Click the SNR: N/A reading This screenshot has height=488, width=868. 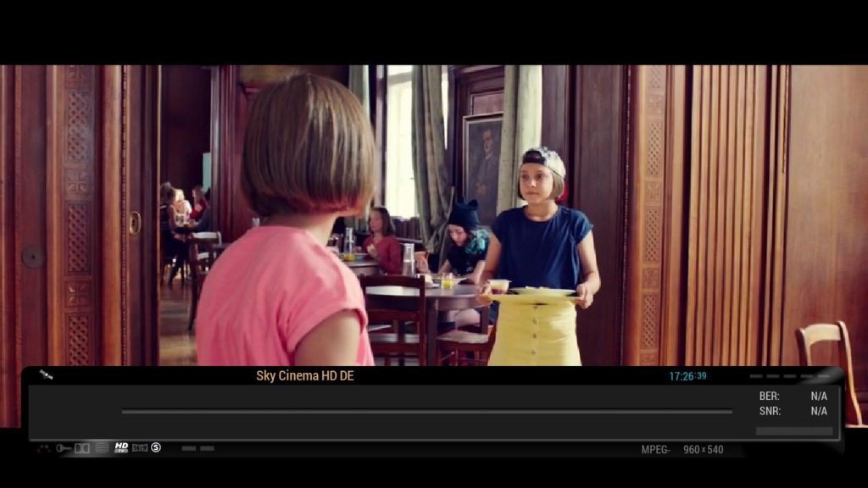tap(793, 411)
